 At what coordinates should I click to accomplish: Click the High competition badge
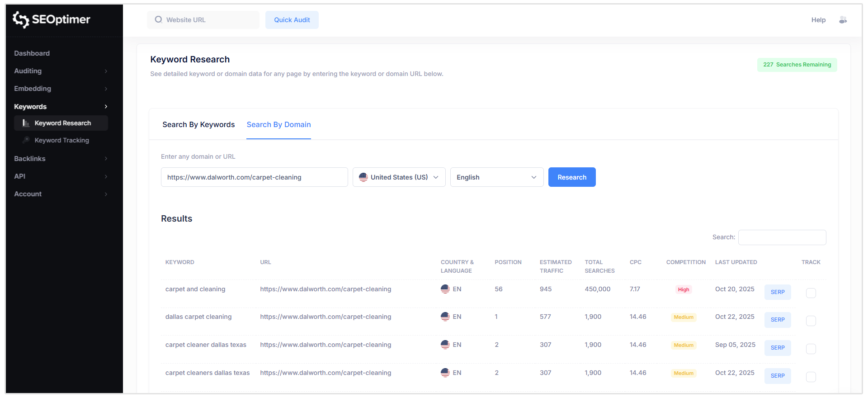[x=683, y=289]
